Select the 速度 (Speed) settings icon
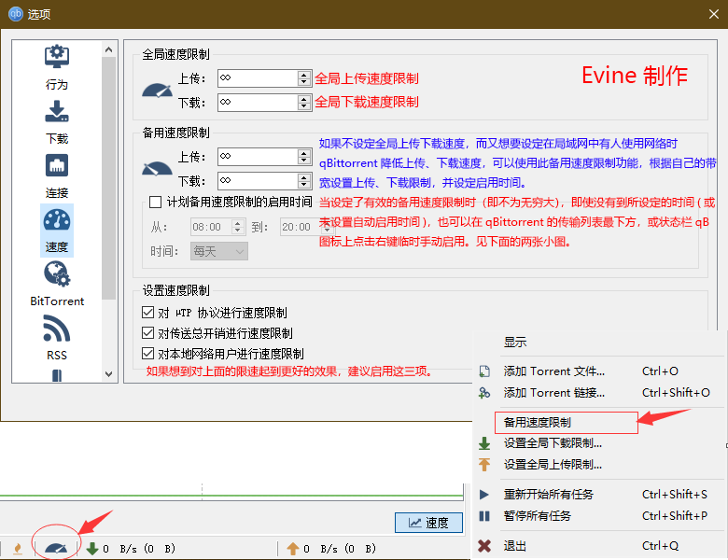The image size is (728, 560). [57, 220]
